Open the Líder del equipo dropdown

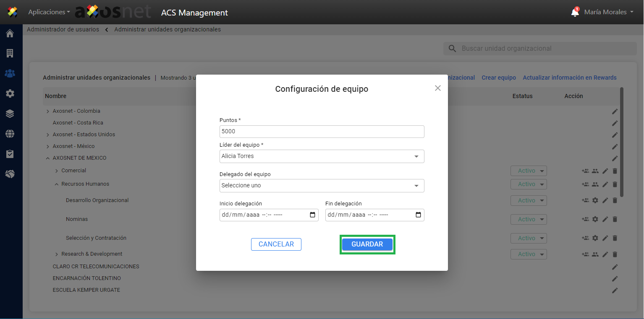322,156
